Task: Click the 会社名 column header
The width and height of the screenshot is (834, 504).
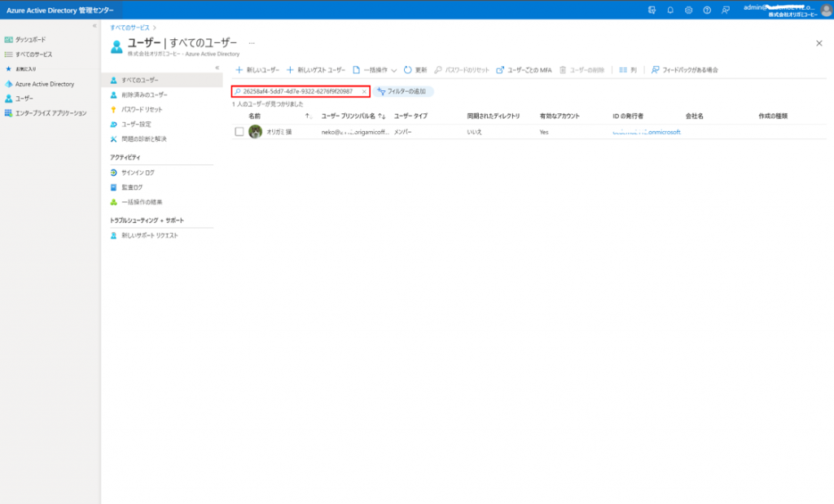Action: 694,116
